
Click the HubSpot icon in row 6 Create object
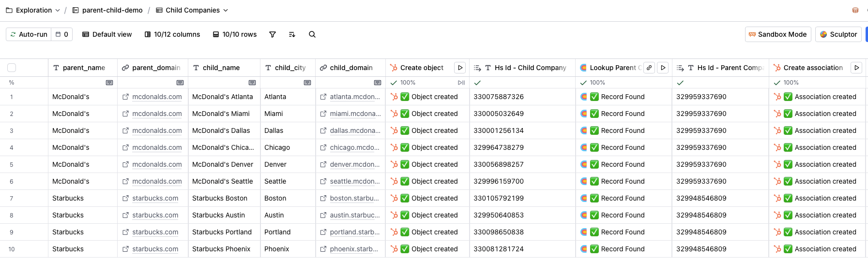[394, 181]
